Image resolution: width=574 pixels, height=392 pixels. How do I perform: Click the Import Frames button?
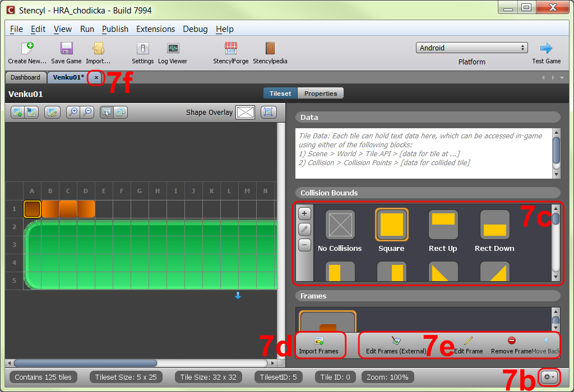pyautogui.click(x=318, y=346)
